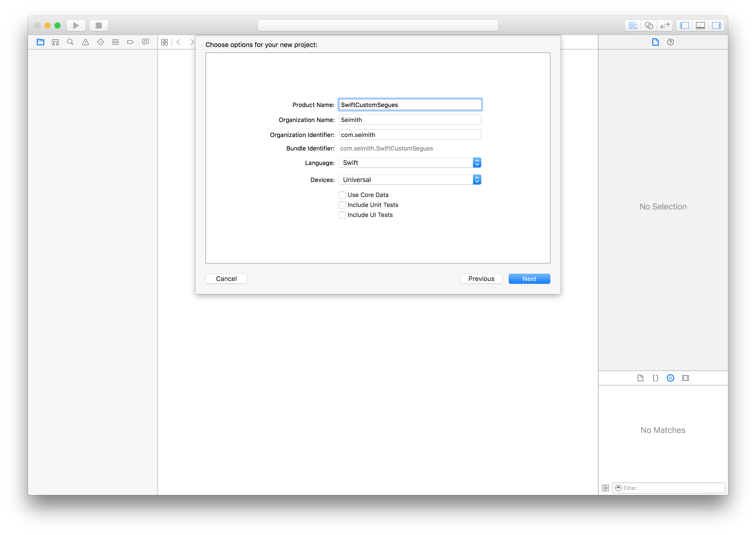Show the Code Snippet library braces icon
756x535 pixels.
[x=655, y=378]
